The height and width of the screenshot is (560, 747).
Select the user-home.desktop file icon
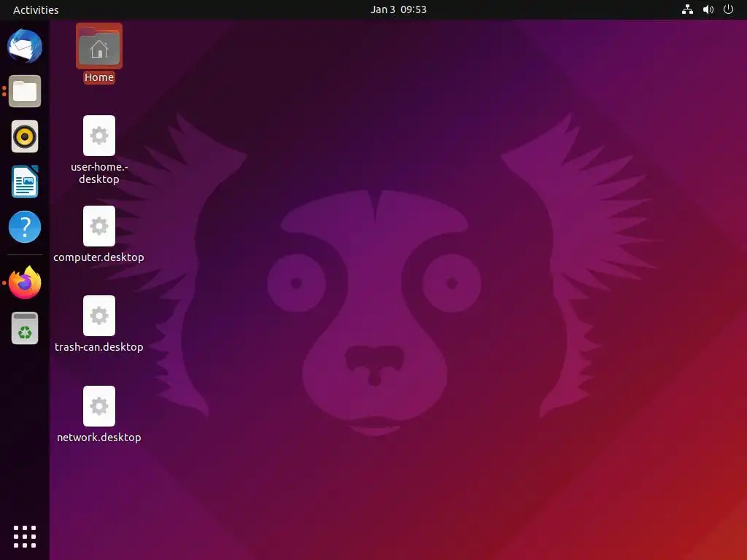(x=99, y=136)
